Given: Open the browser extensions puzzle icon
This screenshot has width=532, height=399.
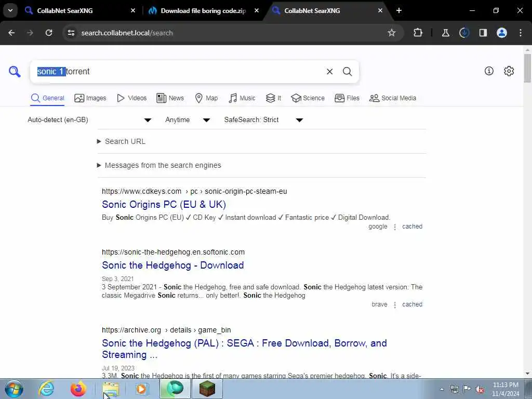Looking at the screenshot, I should (x=418, y=33).
